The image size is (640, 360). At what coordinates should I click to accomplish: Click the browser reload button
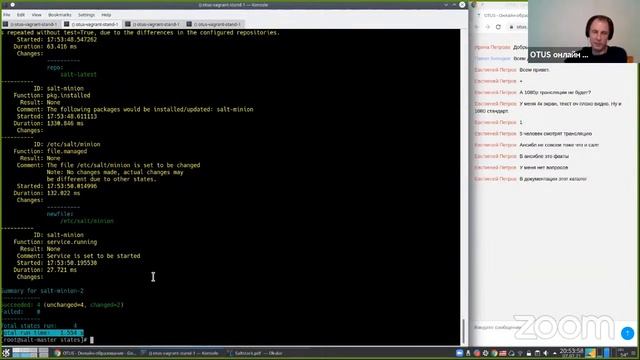click(x=498, y=27)
